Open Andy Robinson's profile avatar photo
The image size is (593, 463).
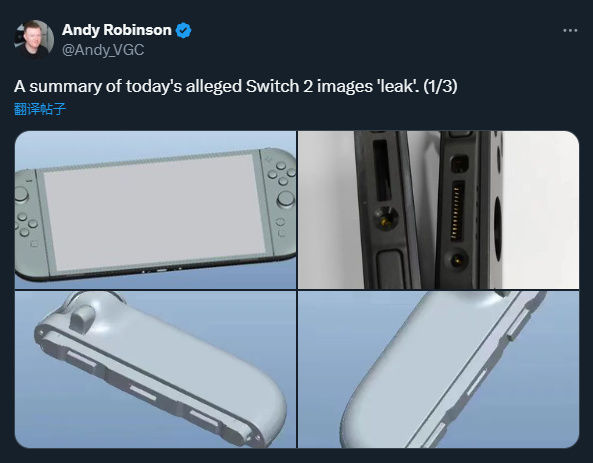tap(34, 39)
